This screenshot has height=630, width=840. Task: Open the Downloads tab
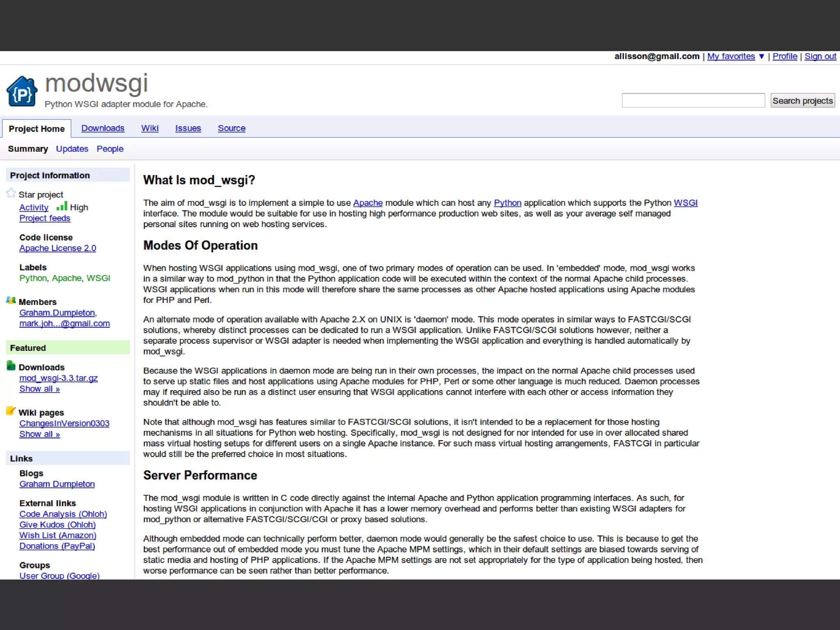point(103,128)
